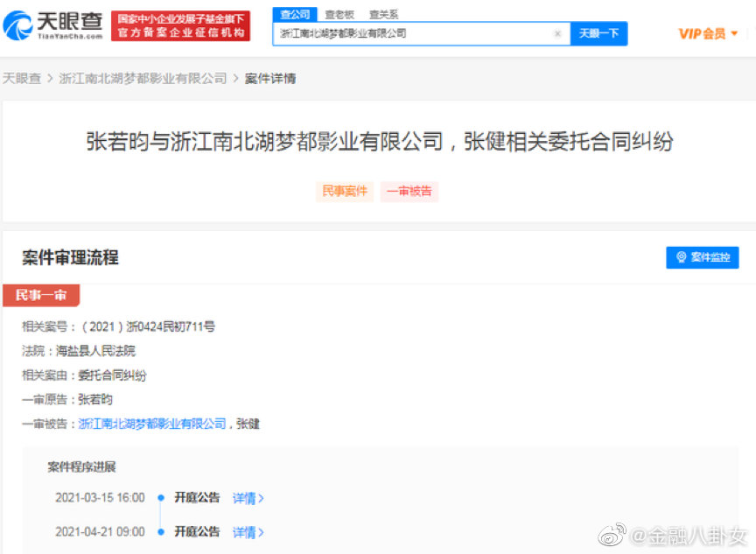Click the 天眼一下 search button
Viewport: 756px width, 554px height.
point(598,33)
